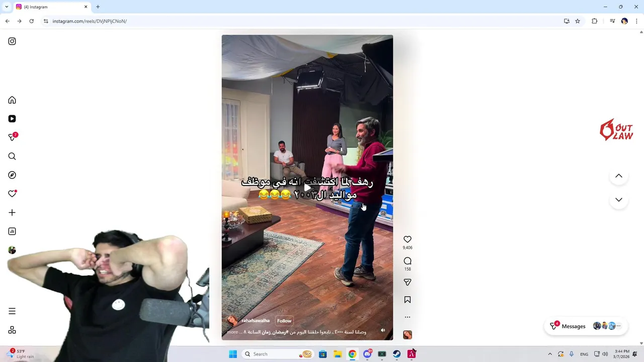Open Instagram search from the sidebar
This screenshot has width=644, height=362.
point(12,156)
